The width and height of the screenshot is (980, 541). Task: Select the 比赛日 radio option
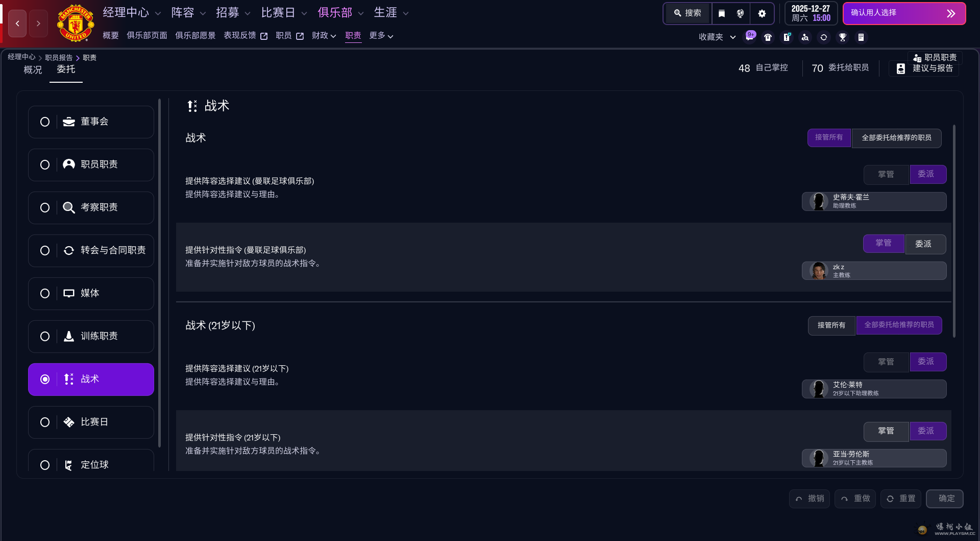pos(45,422)
